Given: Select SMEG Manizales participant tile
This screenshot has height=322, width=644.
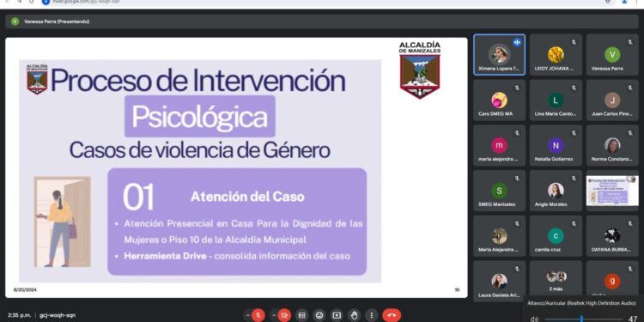Looking at the screenshot, I should pyautogui.click(x=500, y=191).
